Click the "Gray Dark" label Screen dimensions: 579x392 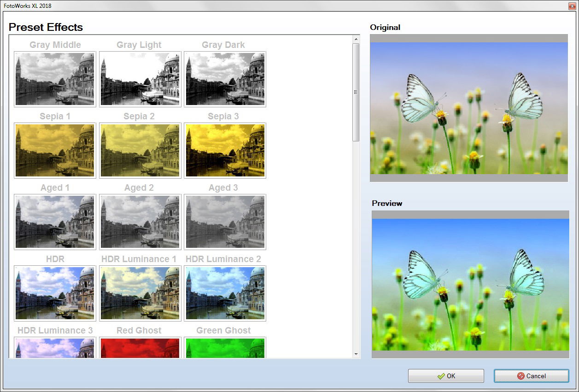pyautogui.click(x=223, y=45)
